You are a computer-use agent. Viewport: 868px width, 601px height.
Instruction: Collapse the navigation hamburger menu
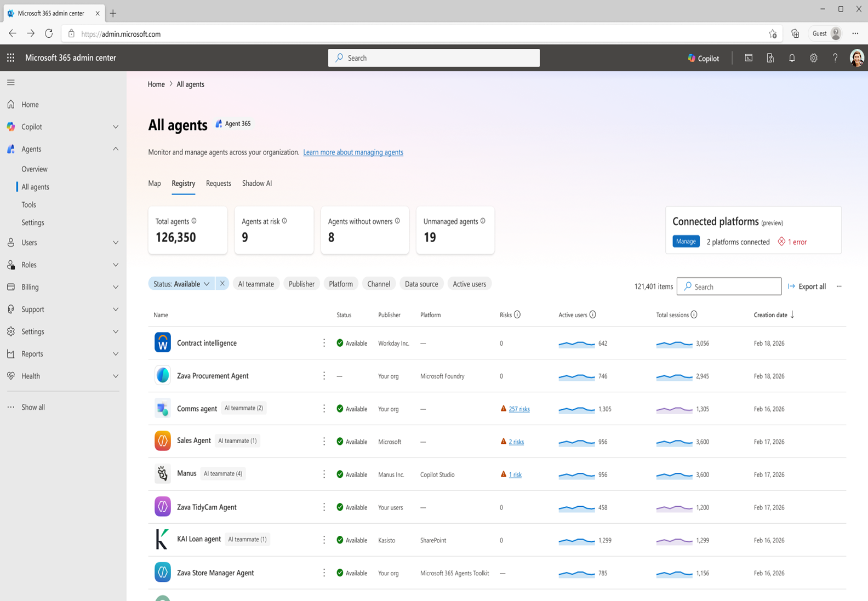coord(11,83)
